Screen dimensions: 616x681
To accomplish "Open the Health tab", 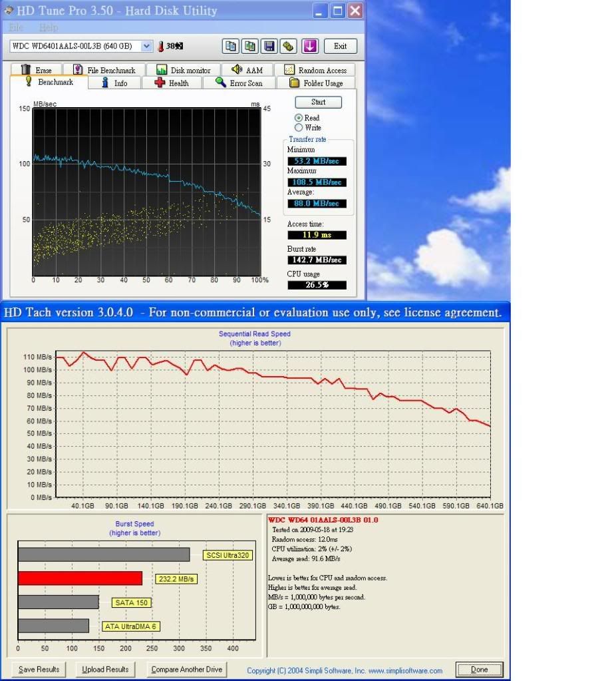I will (x=172, y=83).
